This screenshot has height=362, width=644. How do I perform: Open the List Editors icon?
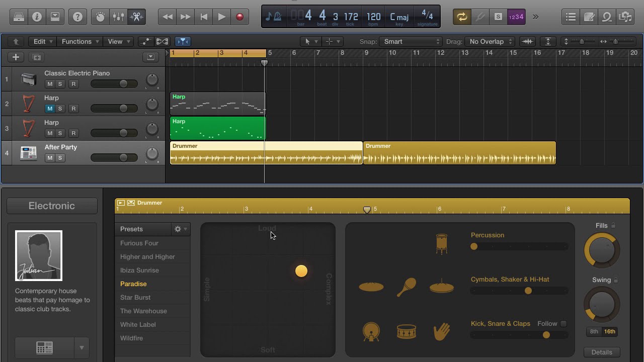click(571, 17)
